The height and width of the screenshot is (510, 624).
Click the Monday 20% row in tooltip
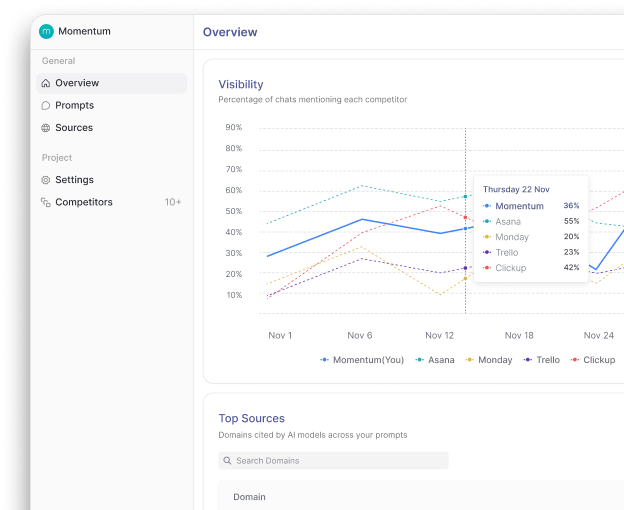[x=531, y=237]
